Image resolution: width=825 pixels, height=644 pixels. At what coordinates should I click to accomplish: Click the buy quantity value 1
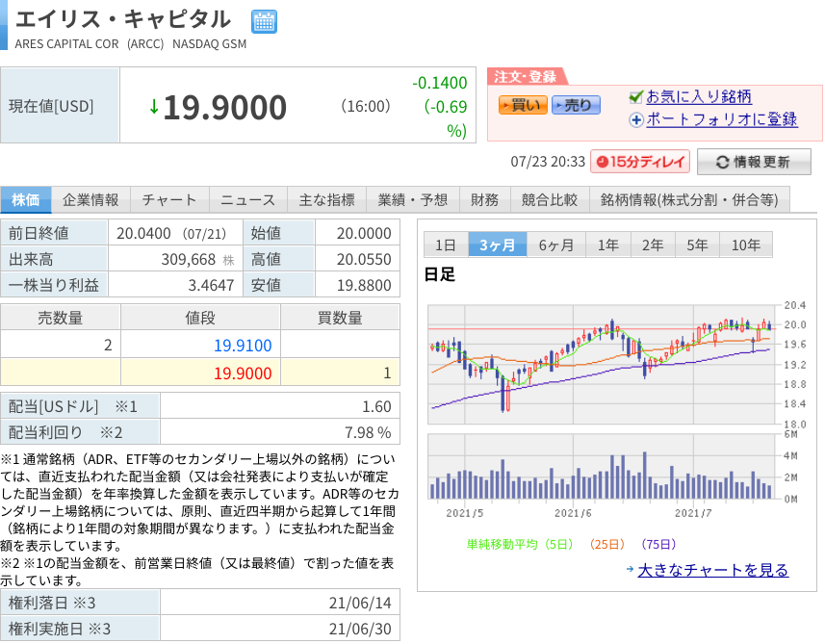pos(387,374)
